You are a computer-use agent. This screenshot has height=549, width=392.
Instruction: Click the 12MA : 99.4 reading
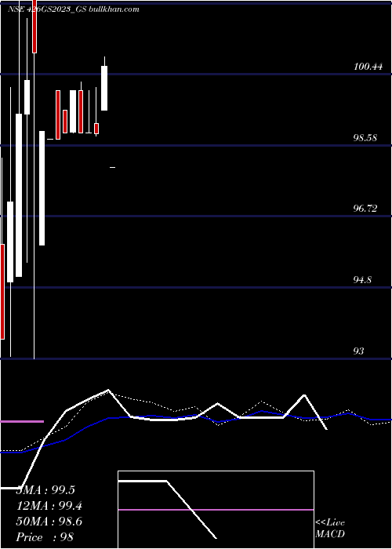click(x=49, y=506)
